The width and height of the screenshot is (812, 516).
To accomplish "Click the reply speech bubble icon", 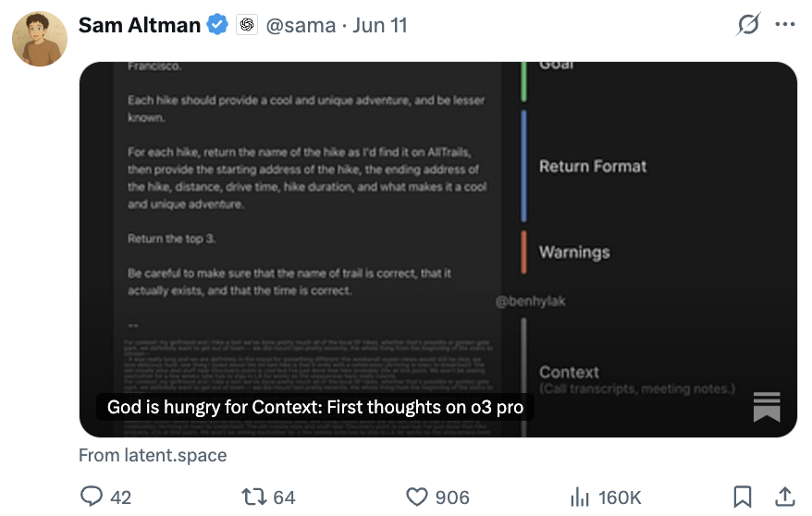I will [x=92, y=496].
